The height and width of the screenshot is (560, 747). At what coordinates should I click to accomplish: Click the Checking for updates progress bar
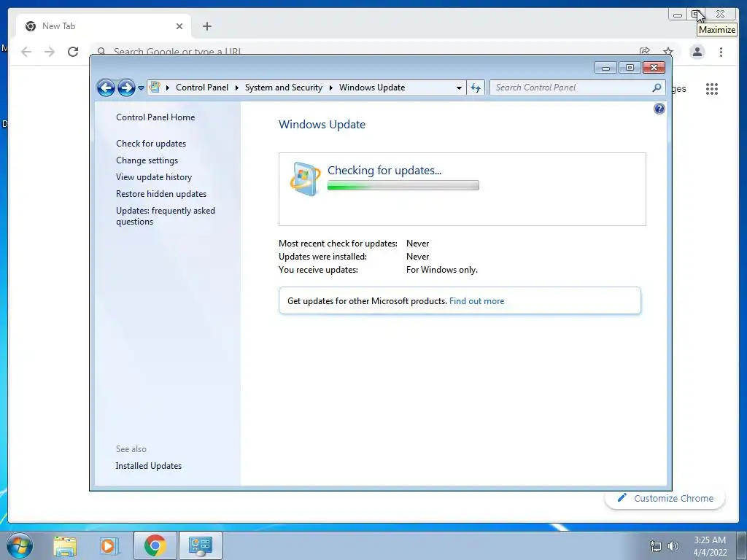(403, 185)
